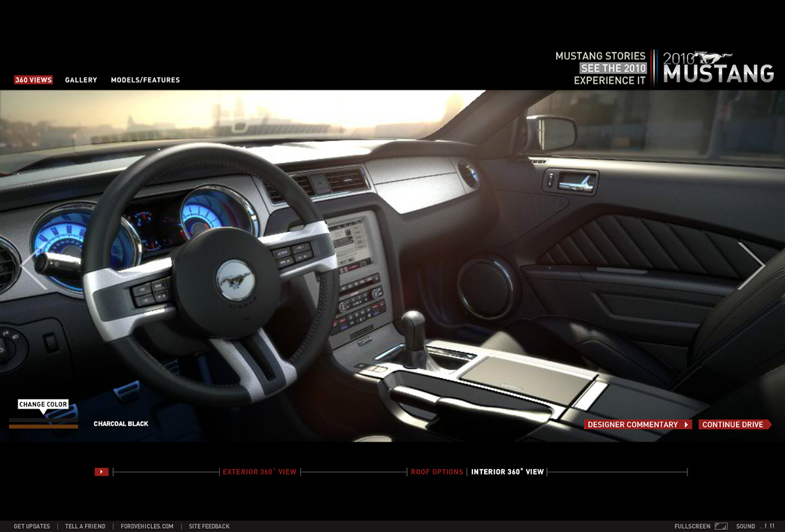
Task: Open the fullscreen icon in footer
Action: click(721, 526)
